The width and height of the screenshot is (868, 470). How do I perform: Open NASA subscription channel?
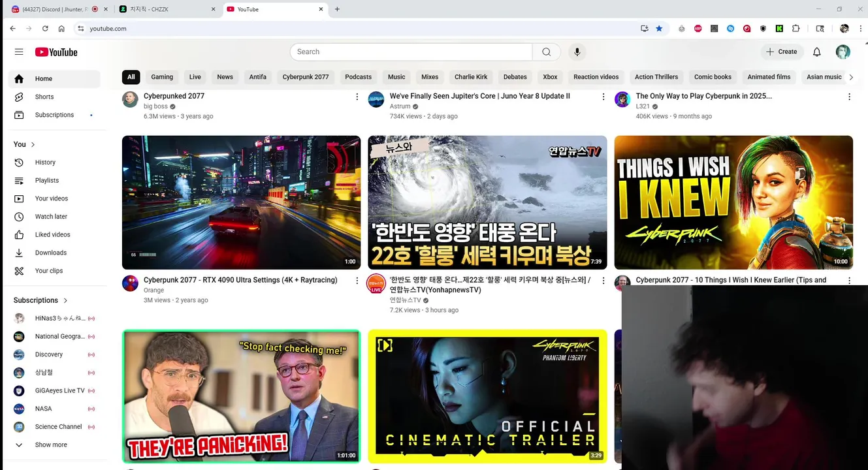(x=54, y=409)
